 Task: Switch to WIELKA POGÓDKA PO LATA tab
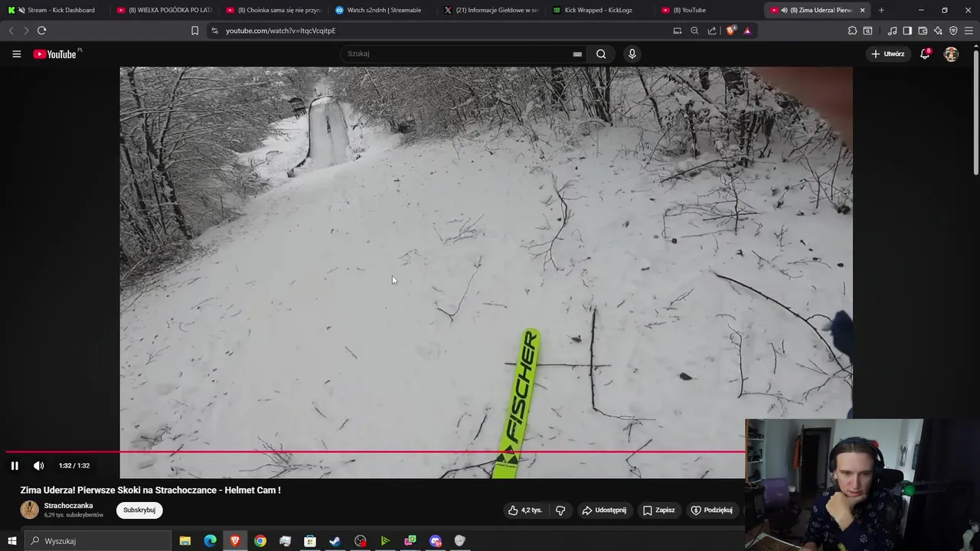(x=165, y=10)
